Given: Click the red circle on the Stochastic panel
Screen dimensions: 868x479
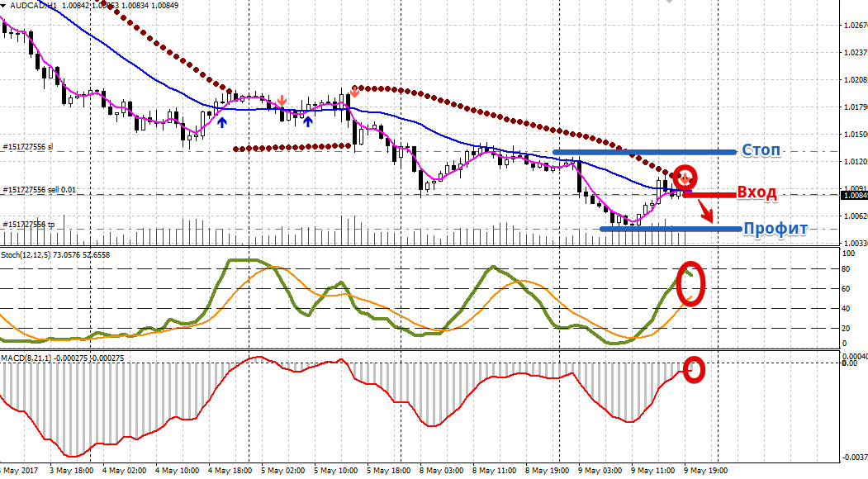Looking at the screenshot, I should point(691,282).
